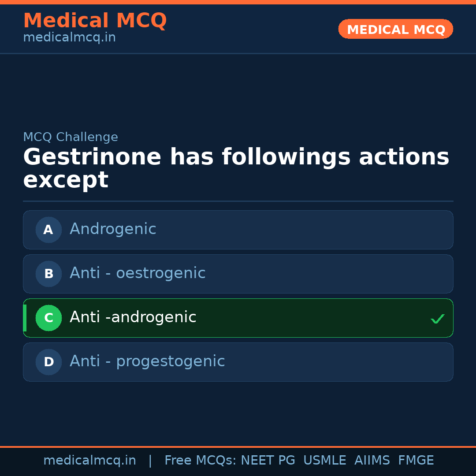Select the Anti -androgenic answer text
Image resolution: width=476 pixels, height=476 pixels.
pos(133,317)
